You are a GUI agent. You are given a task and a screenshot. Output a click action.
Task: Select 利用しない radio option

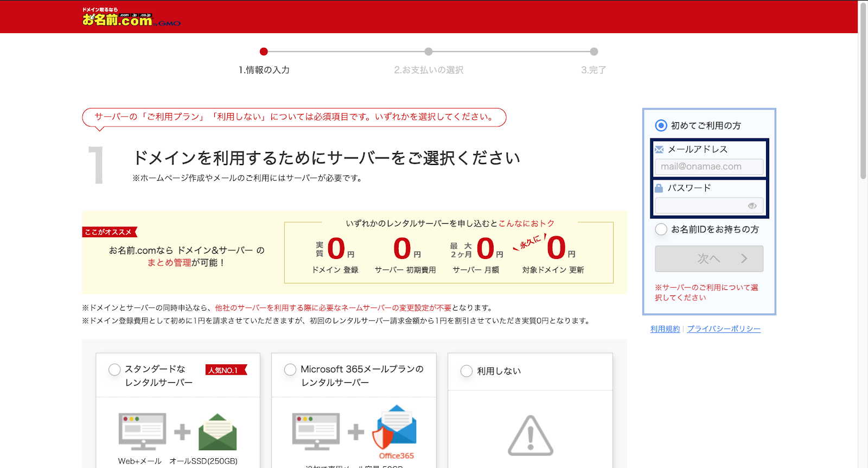pyautogui.click(x=467, y=371)
